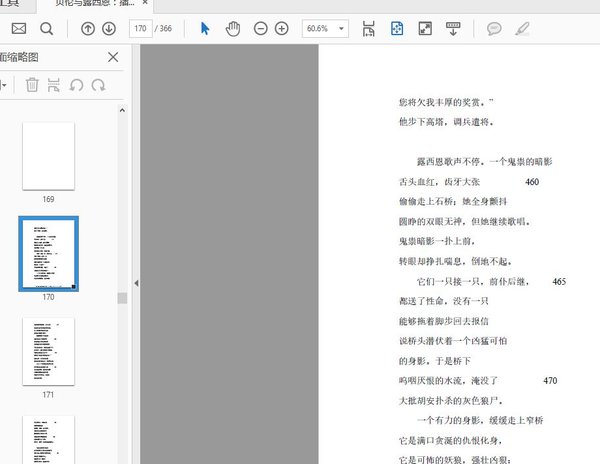Select the highlighter pen tool
The width and height of the screenshot is (600, 464).
point(521,28)
